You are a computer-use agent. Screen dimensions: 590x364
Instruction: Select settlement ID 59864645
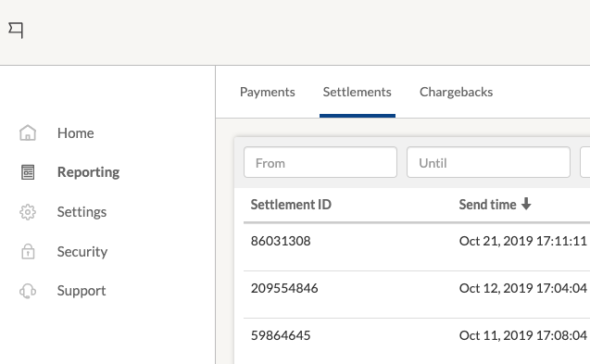pyautogui.click(x=281, y=335)
